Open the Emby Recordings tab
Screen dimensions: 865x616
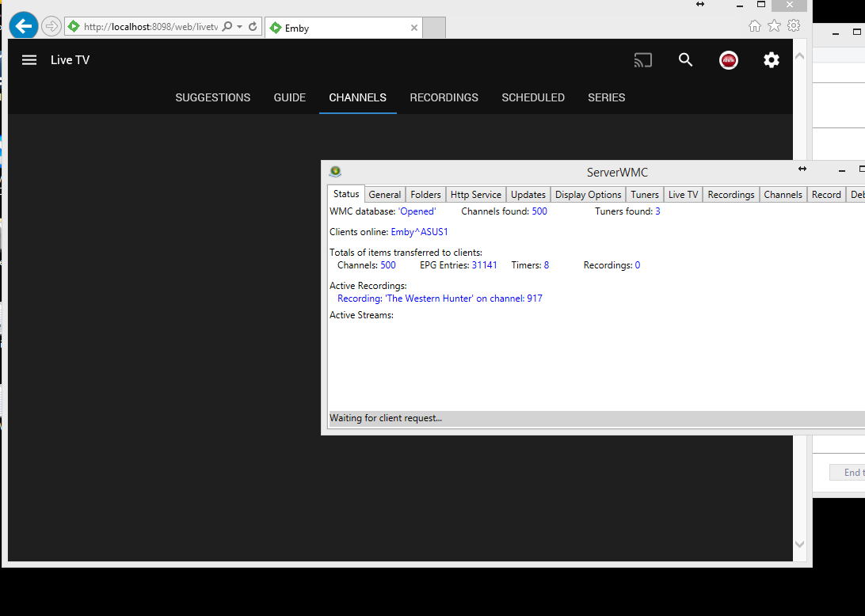click(444, 97)
